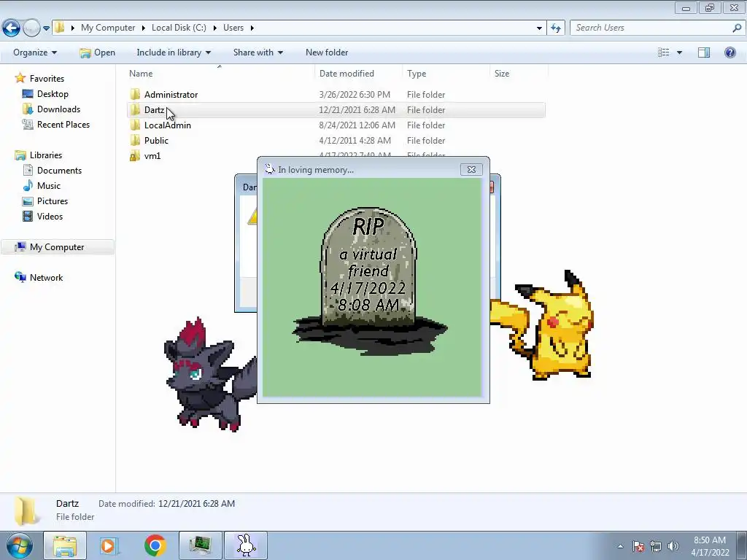Viewport: 747px width, 560px height.
Task: Click Open in the toolbar
Action: [98, 52]
